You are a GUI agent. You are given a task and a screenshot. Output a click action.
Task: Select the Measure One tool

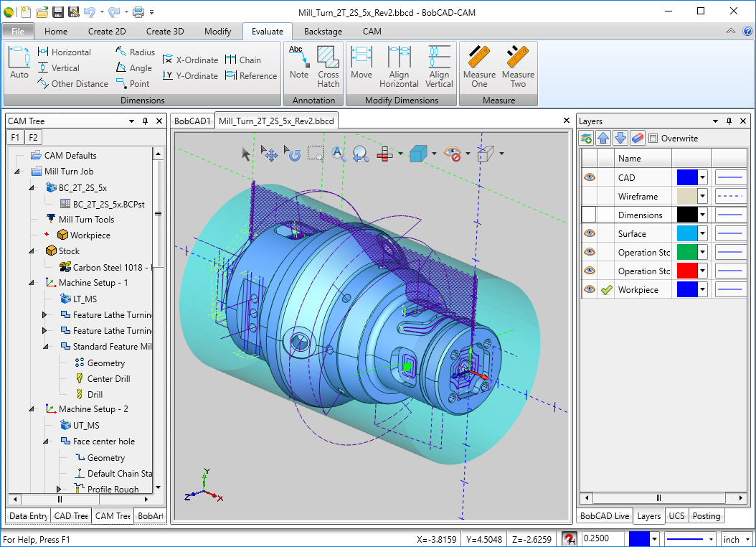(x=479, y=65)
